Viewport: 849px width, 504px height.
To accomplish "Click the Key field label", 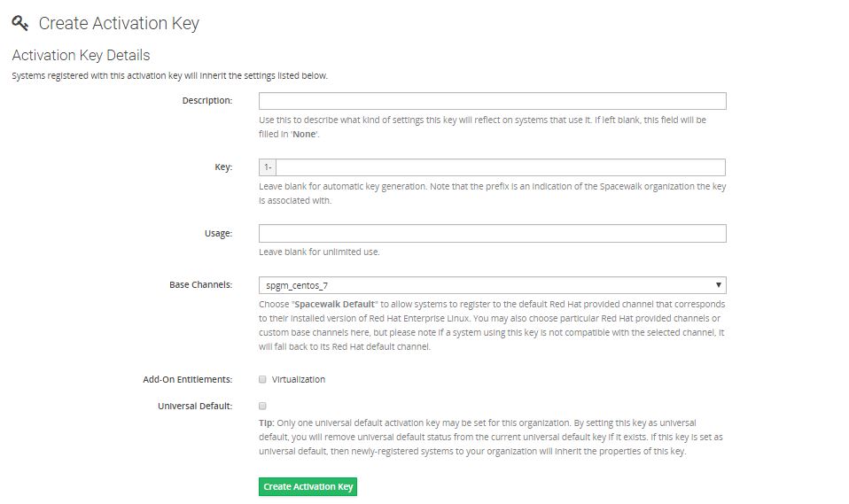I will click(222, 167).
